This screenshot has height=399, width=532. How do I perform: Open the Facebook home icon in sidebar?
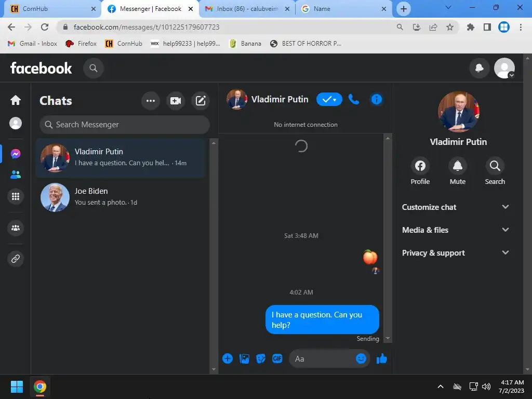(x=16, y=100)
